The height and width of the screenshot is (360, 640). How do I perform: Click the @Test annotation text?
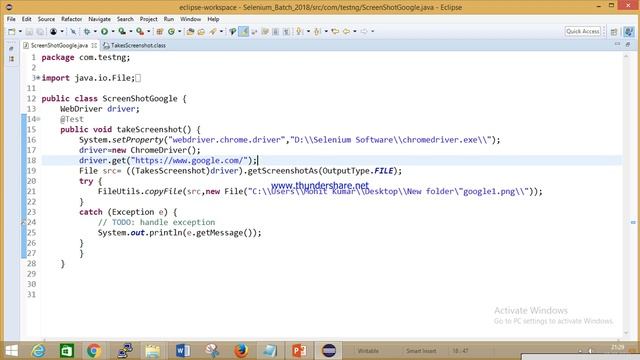coord(72,119)
